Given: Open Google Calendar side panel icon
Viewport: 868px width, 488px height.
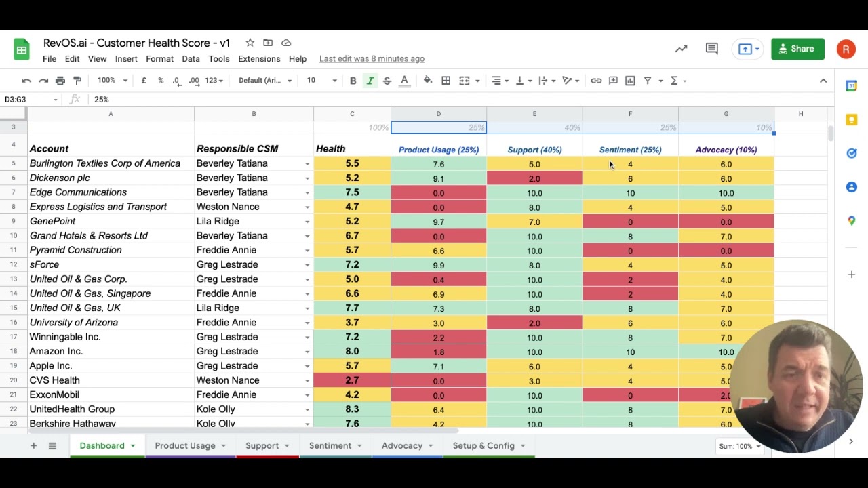Looking at the screenshot, I should [x=852, y=86].
